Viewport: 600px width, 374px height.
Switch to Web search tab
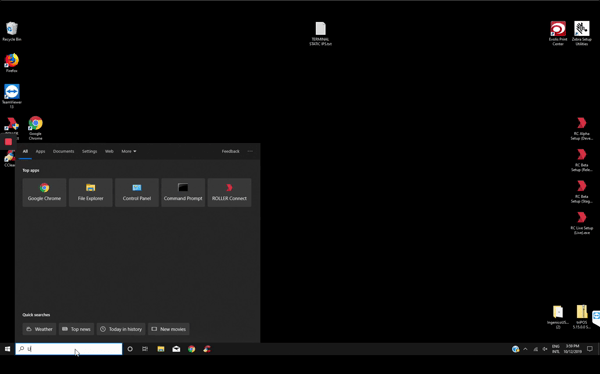point(109,151)
